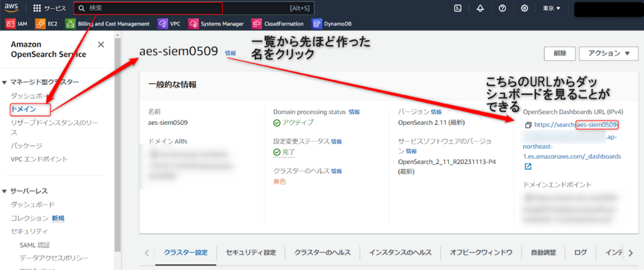Open dashboards URL external link icon

point(528,167)
